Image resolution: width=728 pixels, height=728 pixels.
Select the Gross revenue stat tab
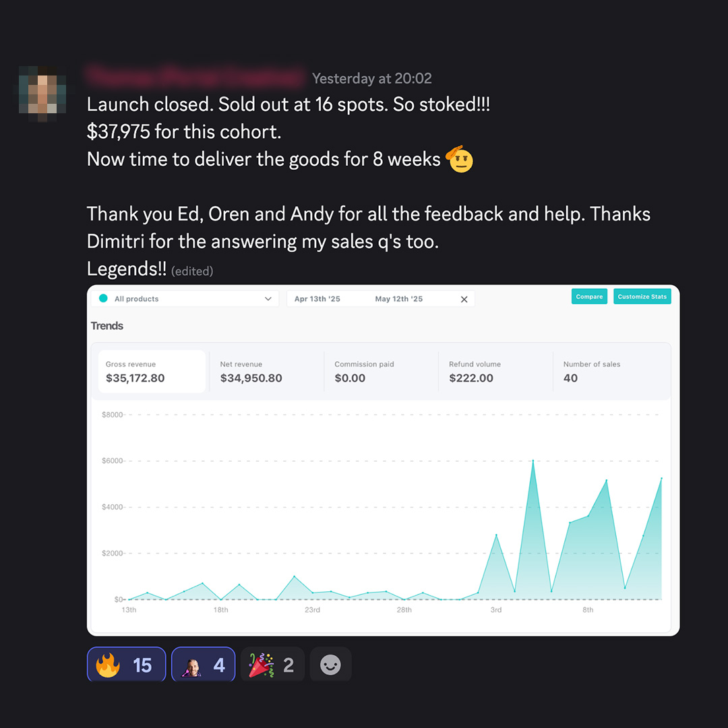click(x=152, y=371)
